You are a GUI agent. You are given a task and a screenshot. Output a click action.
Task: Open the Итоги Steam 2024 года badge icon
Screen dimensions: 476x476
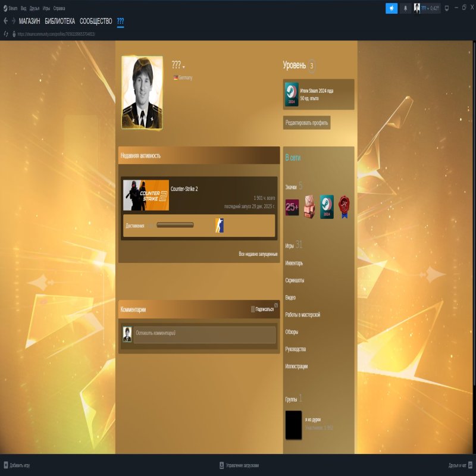point(291,95)
